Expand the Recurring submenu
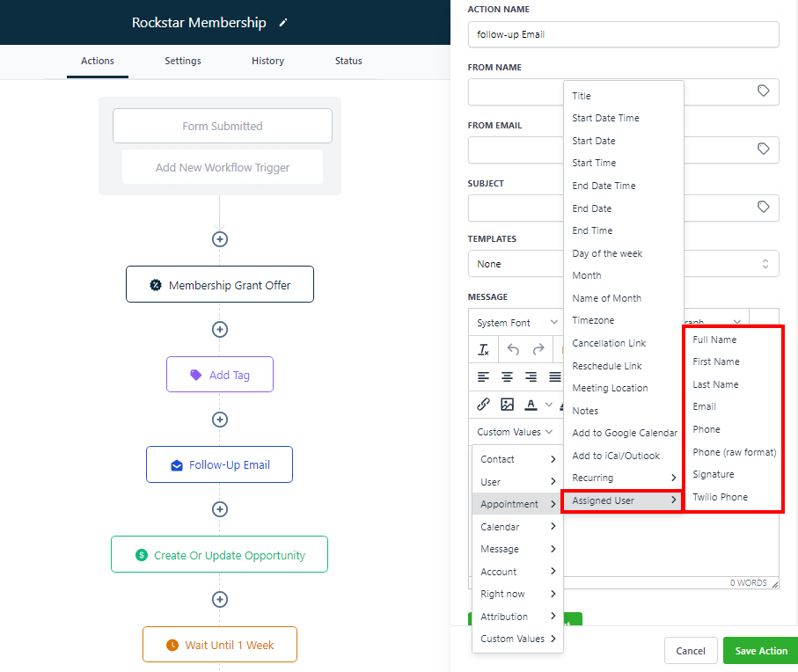798x672 pixels. 623,478
